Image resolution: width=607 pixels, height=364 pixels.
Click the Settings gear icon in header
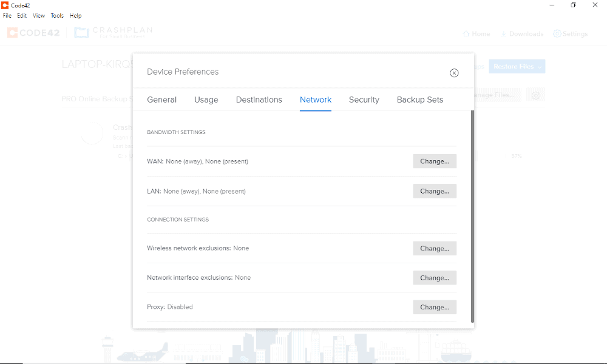pos(557,34)
